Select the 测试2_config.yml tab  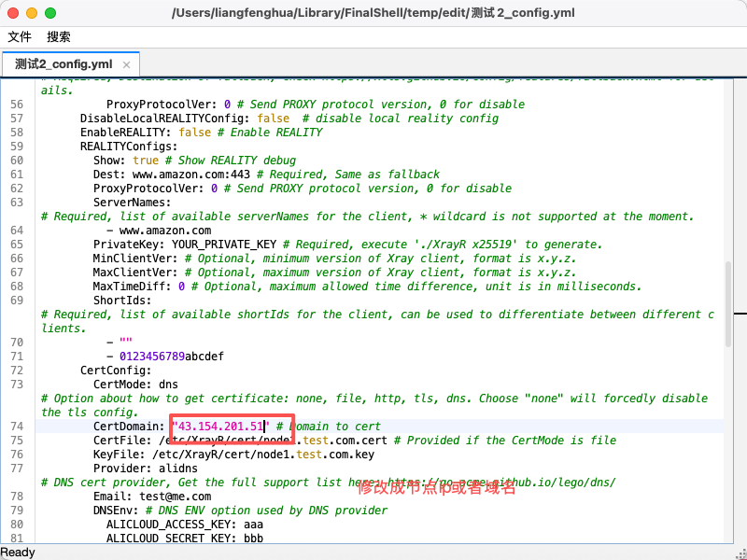click(x=63, y=63)
